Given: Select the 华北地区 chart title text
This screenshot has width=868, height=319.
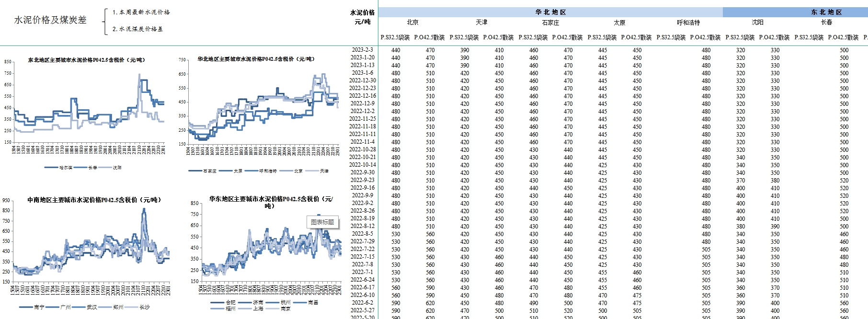Looking at the screenshot, I should click(x=256, y=59).
